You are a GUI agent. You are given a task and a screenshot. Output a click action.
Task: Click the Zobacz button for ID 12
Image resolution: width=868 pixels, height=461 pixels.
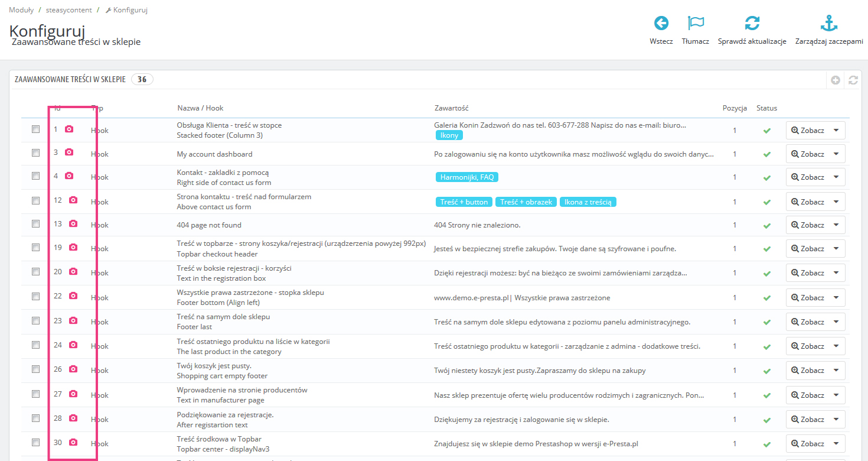pyautogui.click(x=808, y=202)
